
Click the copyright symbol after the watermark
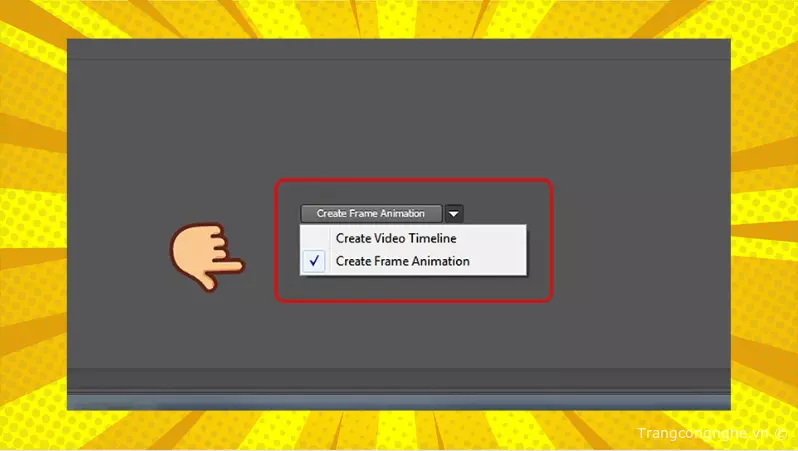coord(781,434)
